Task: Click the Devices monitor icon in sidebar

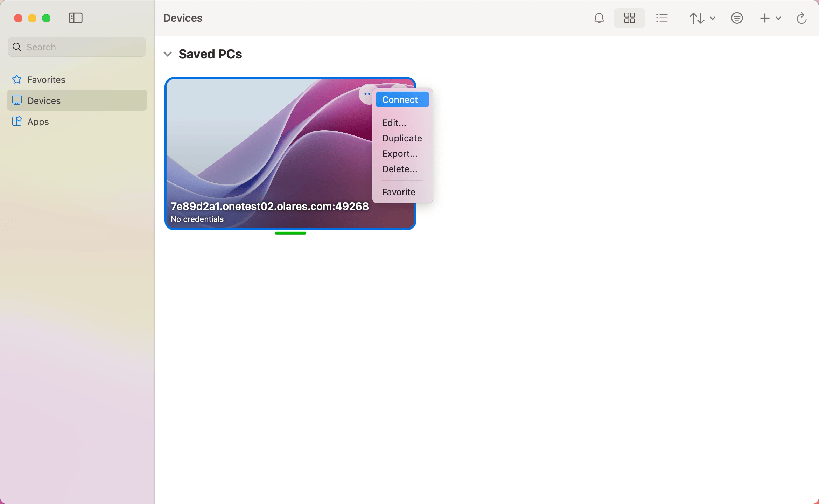Action: point(16,100)
